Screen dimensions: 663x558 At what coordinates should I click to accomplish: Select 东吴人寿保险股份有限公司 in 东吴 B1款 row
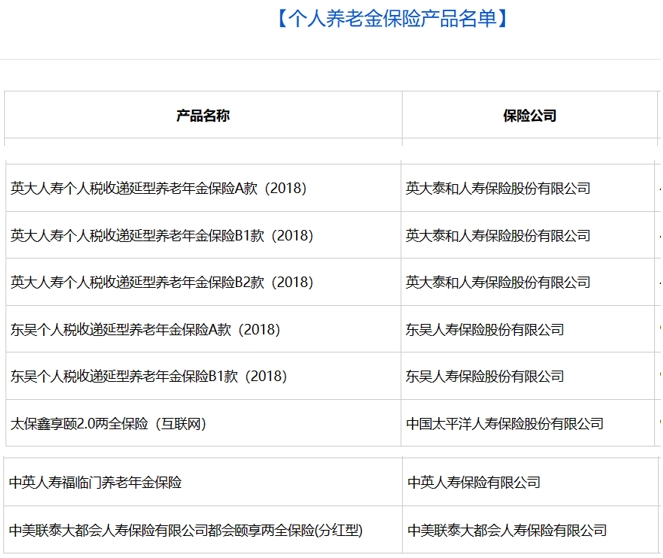tap(485, 376)
